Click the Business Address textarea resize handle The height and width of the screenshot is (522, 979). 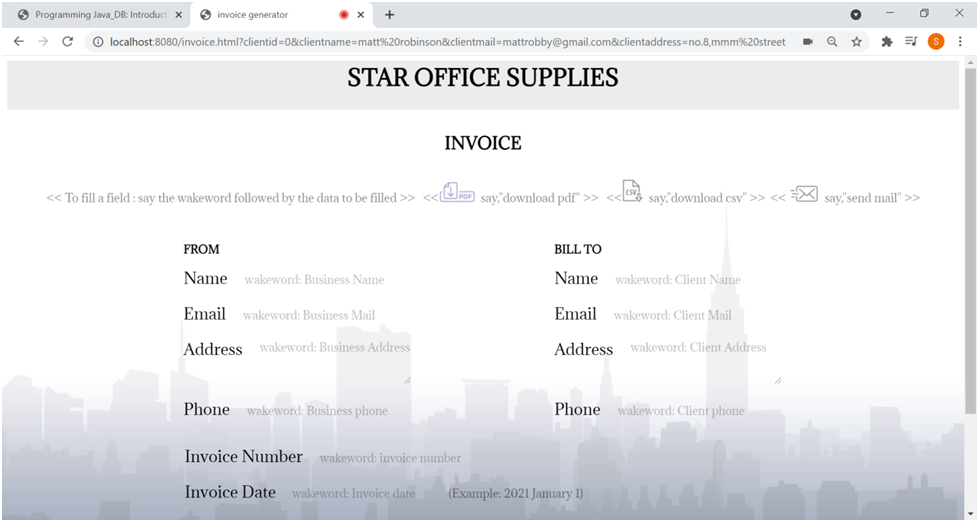click(x=407, y=380)
